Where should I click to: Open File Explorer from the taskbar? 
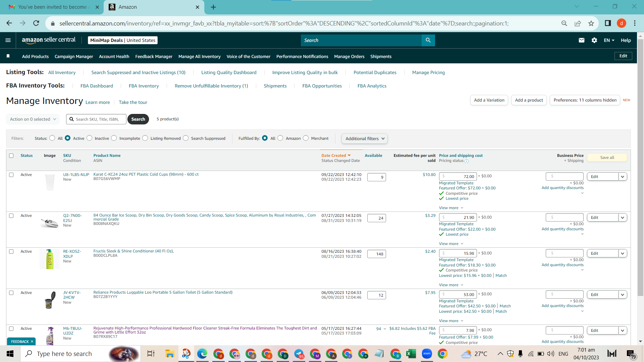pyautogui.click(x=170, y=354)
